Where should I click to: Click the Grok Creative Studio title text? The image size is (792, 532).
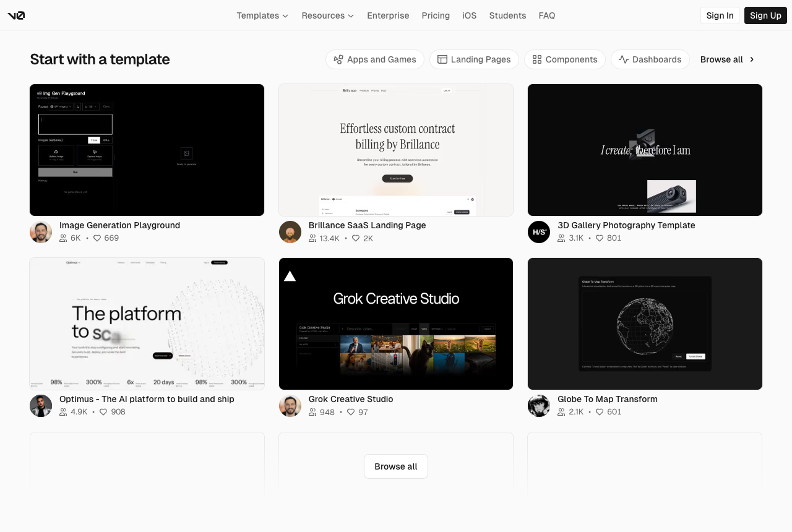(x=351, y=399)
